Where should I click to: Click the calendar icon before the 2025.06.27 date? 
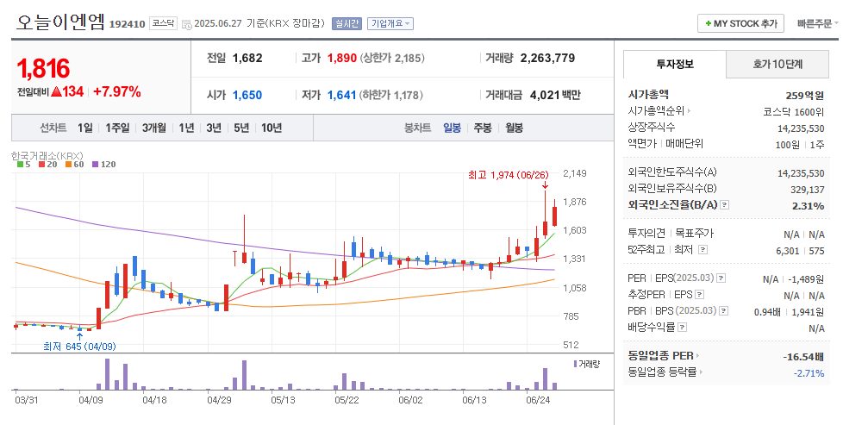[x=186, y=24]
